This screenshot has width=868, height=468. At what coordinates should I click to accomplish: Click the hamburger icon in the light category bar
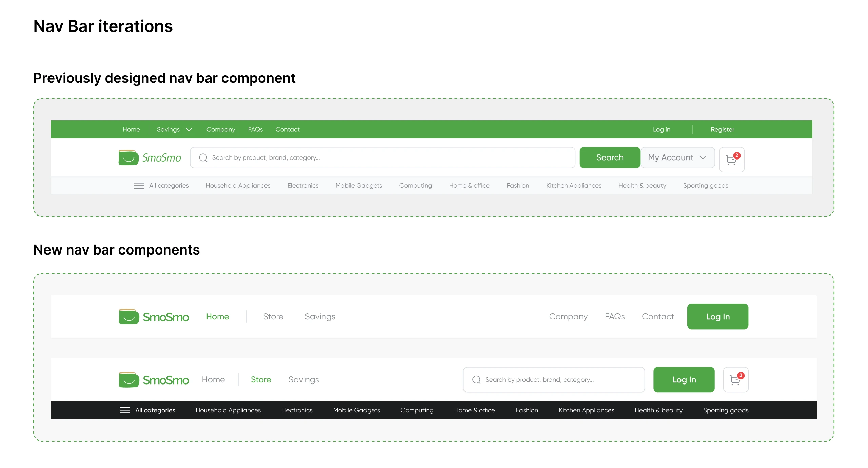(x=139, y=186)
